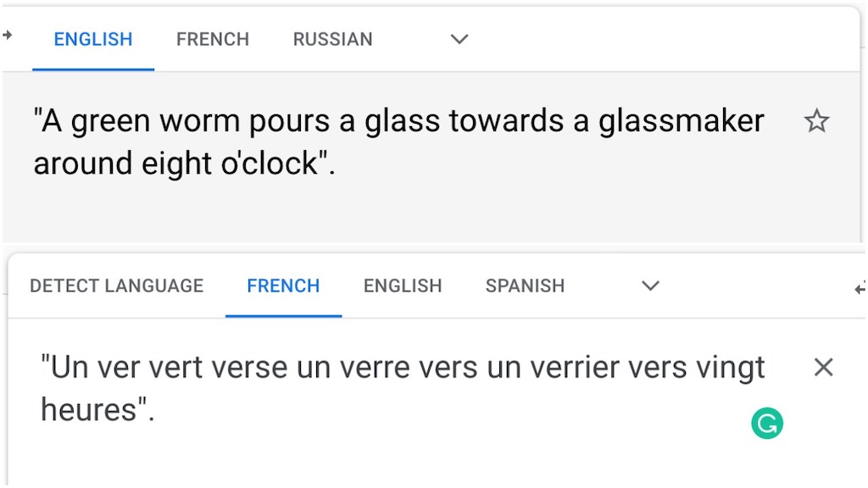Click the swap arrow at the top left edge
This screenshot has width=868, height=488.
pos(7,36)
